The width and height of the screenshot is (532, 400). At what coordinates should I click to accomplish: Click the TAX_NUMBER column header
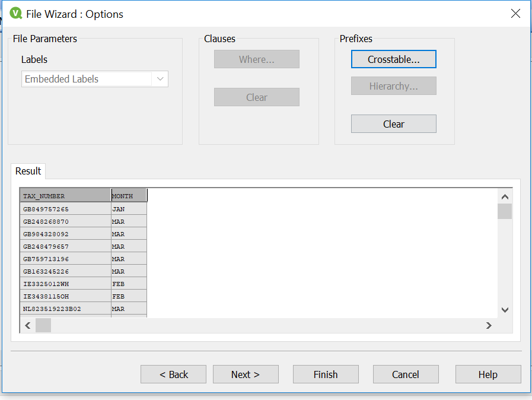pos(65,196)
